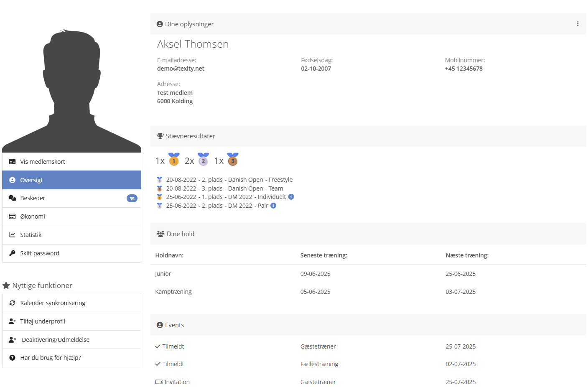Image resolution: width=588 pixels, height=387 pixels.
Task: Click the Statistik chart icon
Action: 12,235
